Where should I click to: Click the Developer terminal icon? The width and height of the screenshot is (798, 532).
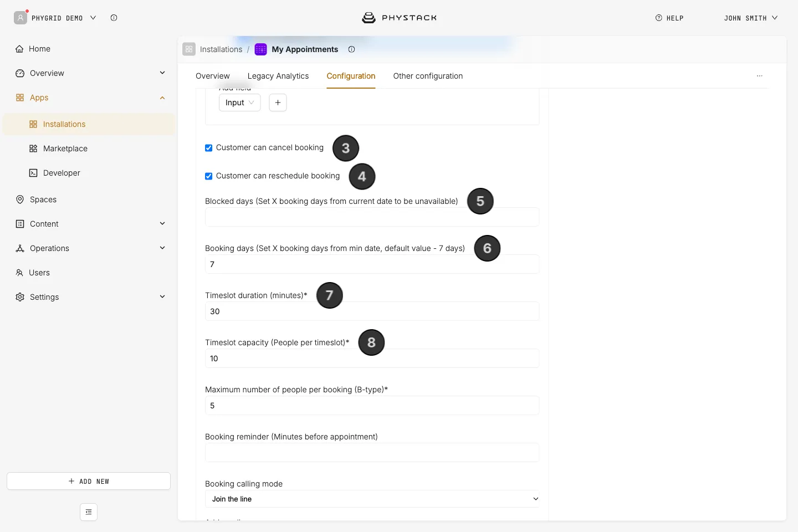click(33, 173)
